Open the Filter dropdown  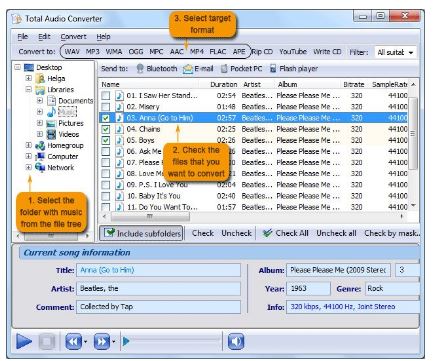point(396,52)
